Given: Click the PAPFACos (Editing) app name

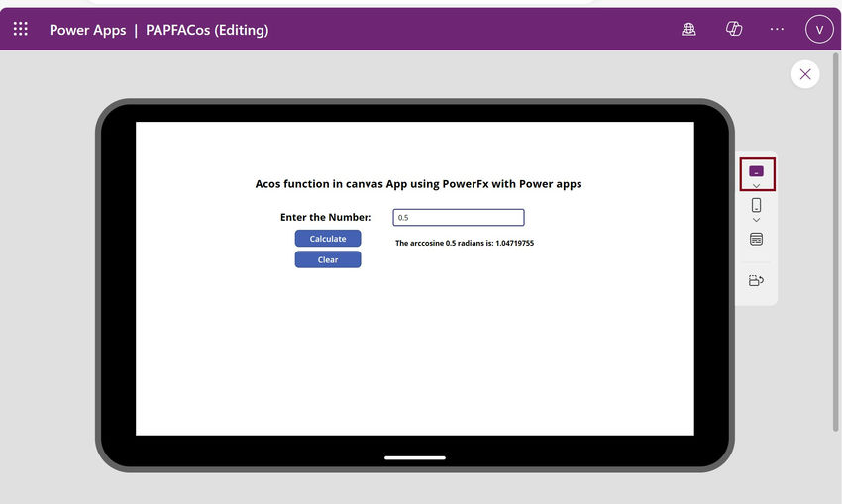Looking at the screenshot, I should tap(207, 30).
